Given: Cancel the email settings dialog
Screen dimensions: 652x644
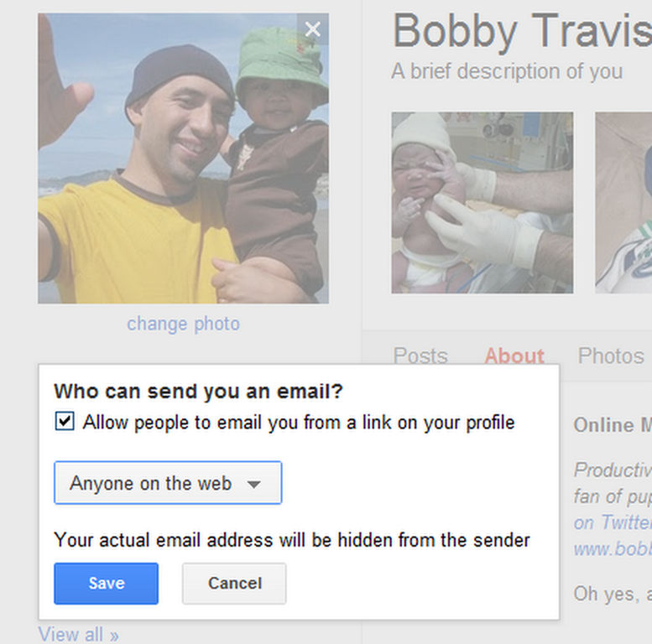Looking at the screenshot, I should click(234, 584).
